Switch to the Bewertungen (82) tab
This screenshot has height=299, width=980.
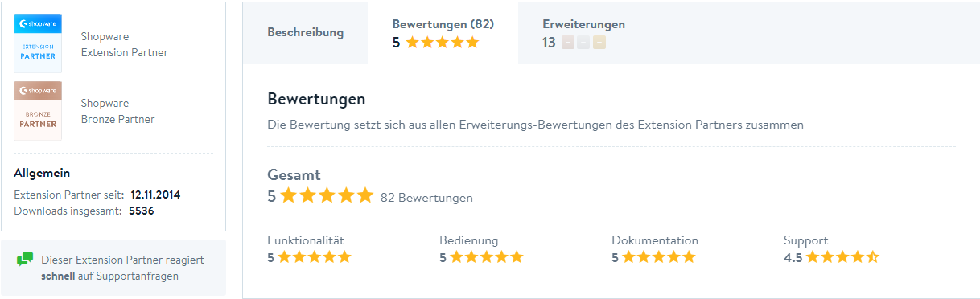443,33
